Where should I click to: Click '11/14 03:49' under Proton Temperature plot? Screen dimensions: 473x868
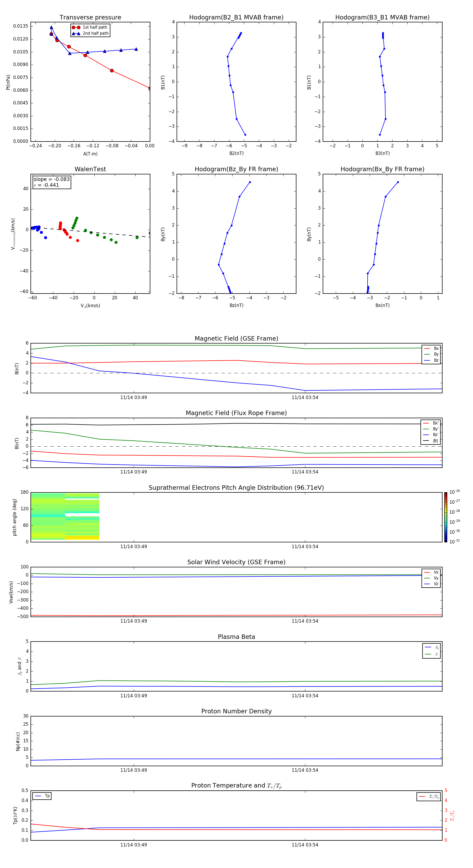click(x=134, y=845)
